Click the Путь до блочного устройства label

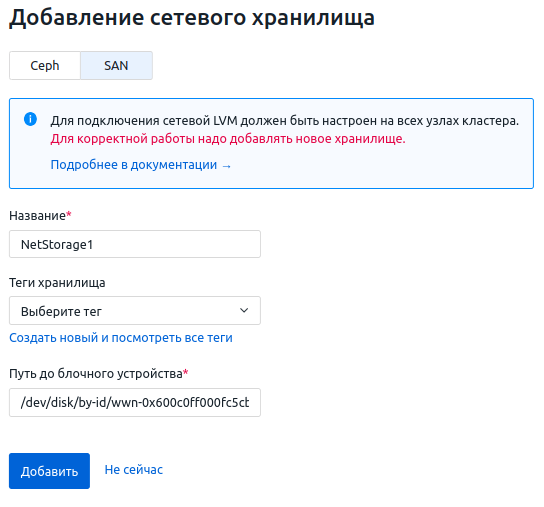tap(96, 374)
